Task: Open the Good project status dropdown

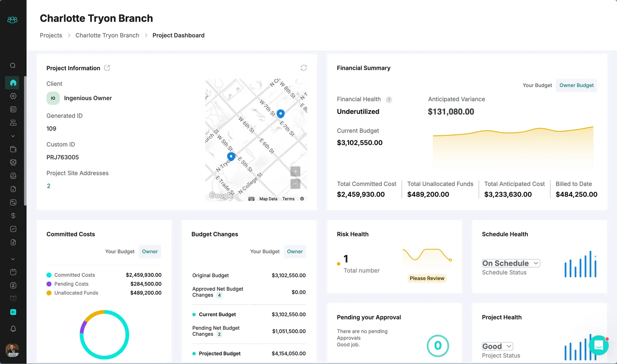Action: (x=497, y=346)
